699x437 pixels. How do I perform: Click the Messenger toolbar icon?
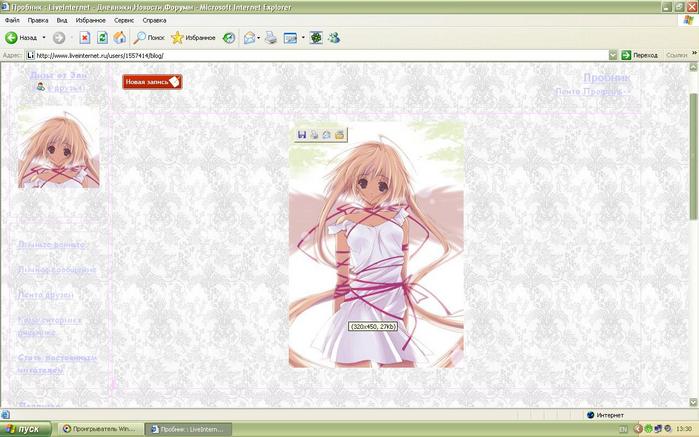[x=334, y=38]
